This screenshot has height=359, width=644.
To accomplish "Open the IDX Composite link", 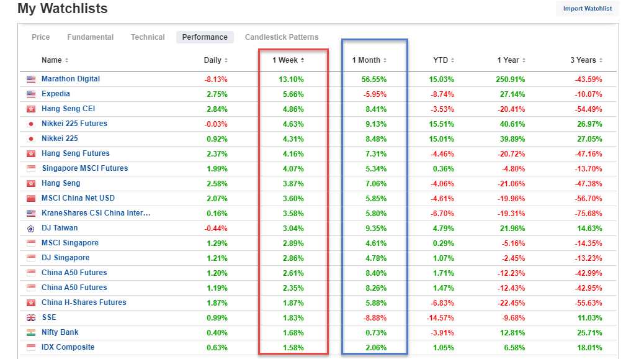I will coord(68,347).
